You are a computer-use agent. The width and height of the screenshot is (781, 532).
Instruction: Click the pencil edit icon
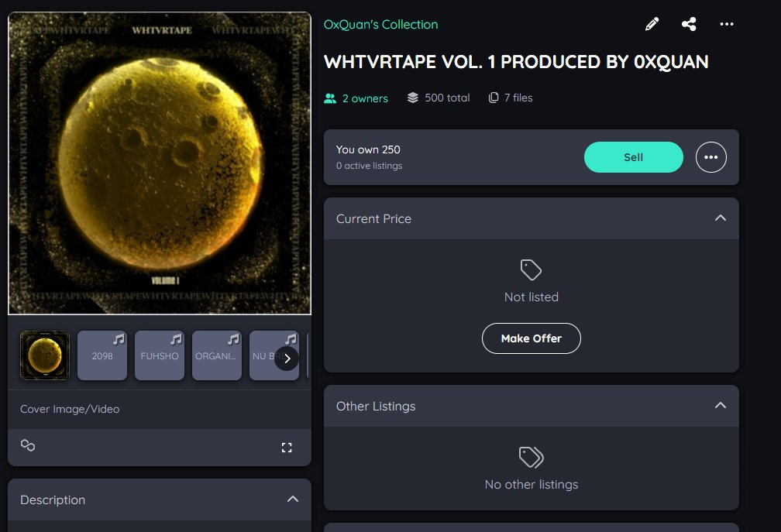[x=652, y=24]
